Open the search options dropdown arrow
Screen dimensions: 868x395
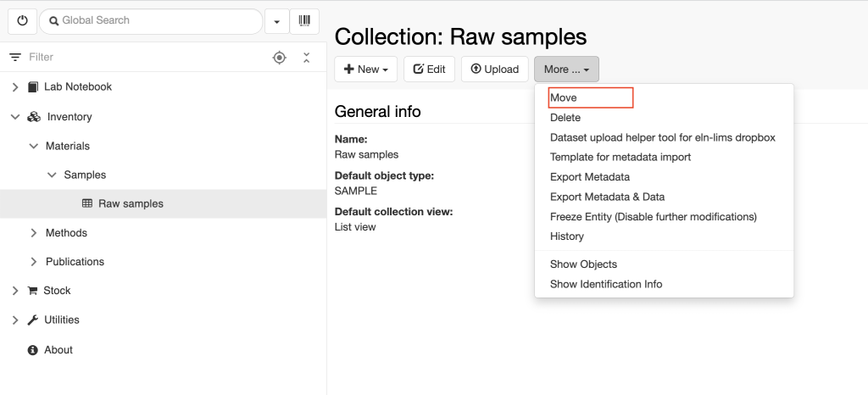277,21
